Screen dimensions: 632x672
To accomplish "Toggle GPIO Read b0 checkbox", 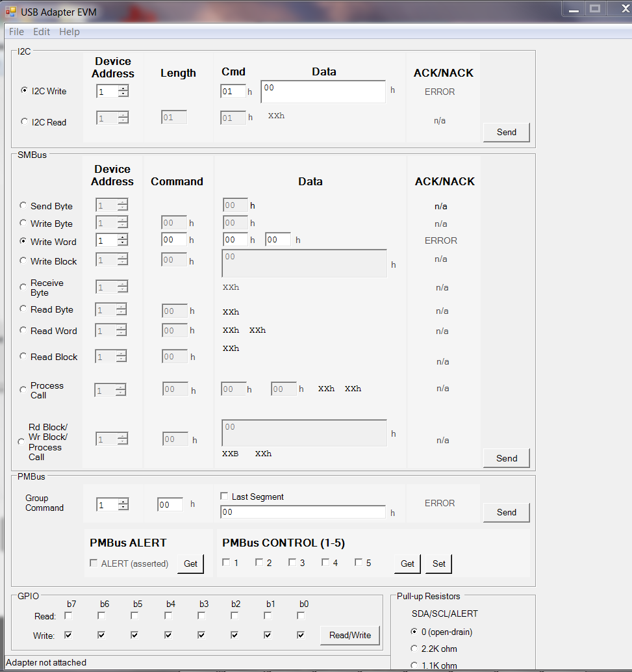I will pyautogui.click(x=301, y=616).
